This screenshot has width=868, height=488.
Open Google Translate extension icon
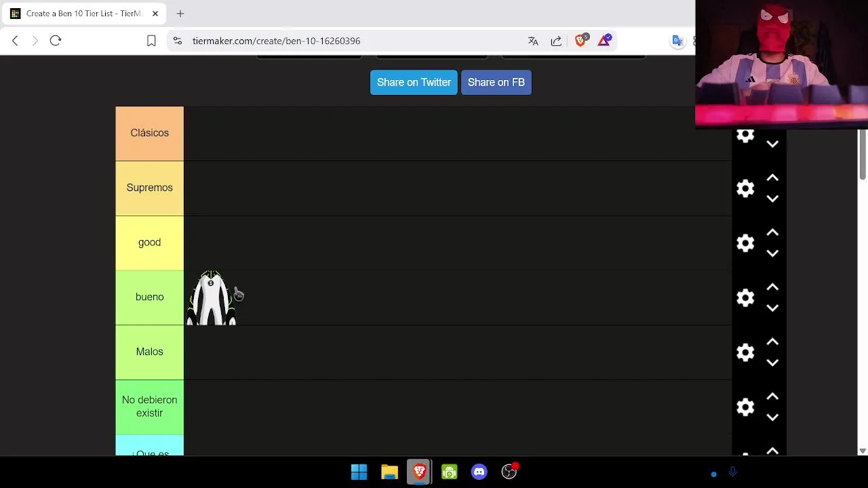coord(677,41)
